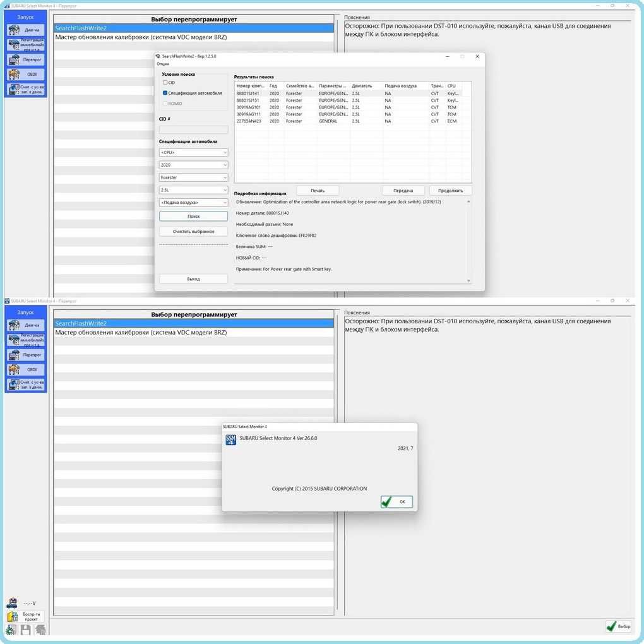644x644 pixels.
Task: Open Воспр-ти проект project playback
Action: pyautogui.click(x=25, y=616)
